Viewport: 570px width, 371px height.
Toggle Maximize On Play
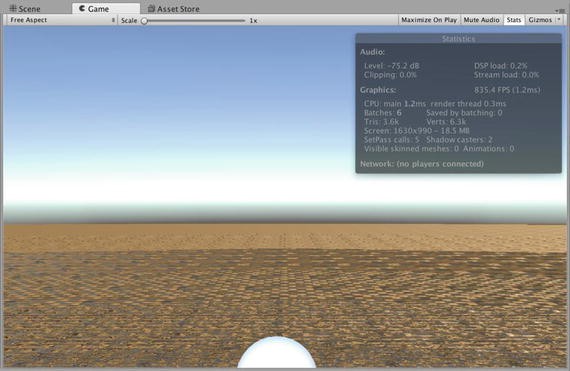(429, 20)
